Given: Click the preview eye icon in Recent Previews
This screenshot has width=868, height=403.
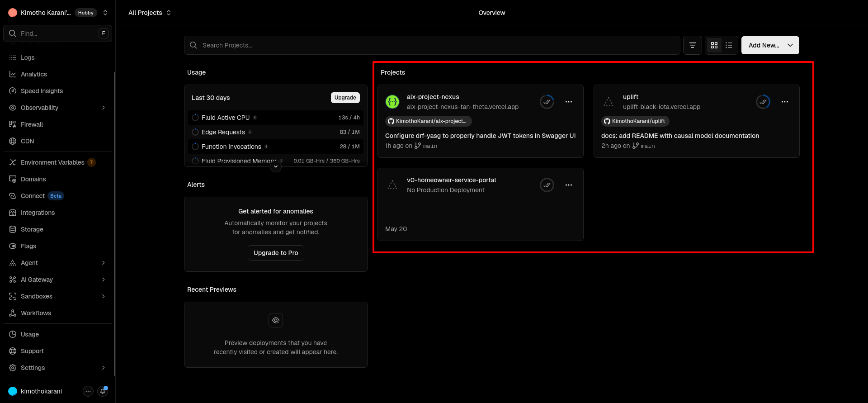Looking at the screenshot, I should [276, 320].
